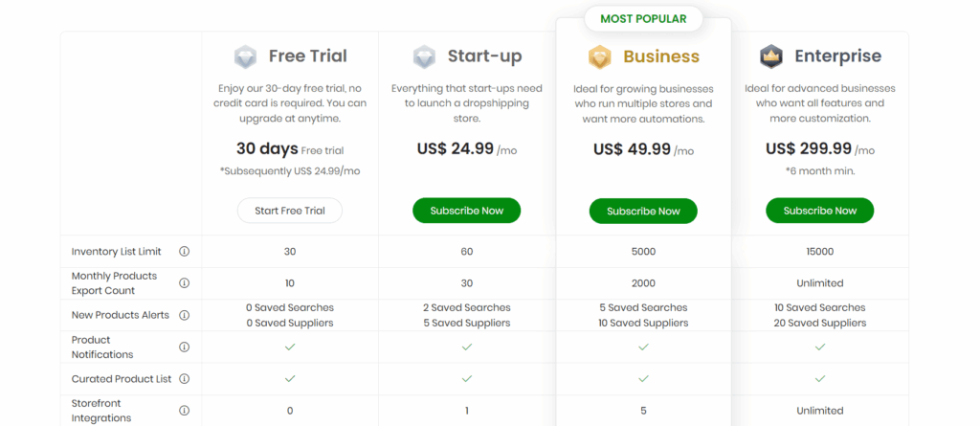Subscribe to the Start-up plan
Image resolution: width=980 pixels, height=426 pixels.
click(x=466, y=211)
